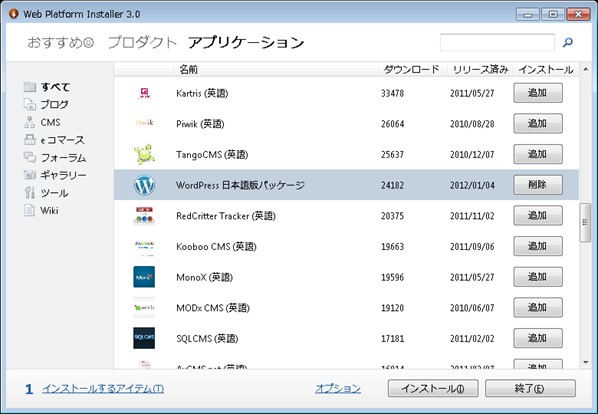Select the ギャラリー category label
Screen dimensions: 598x414
tap(64, 175)
